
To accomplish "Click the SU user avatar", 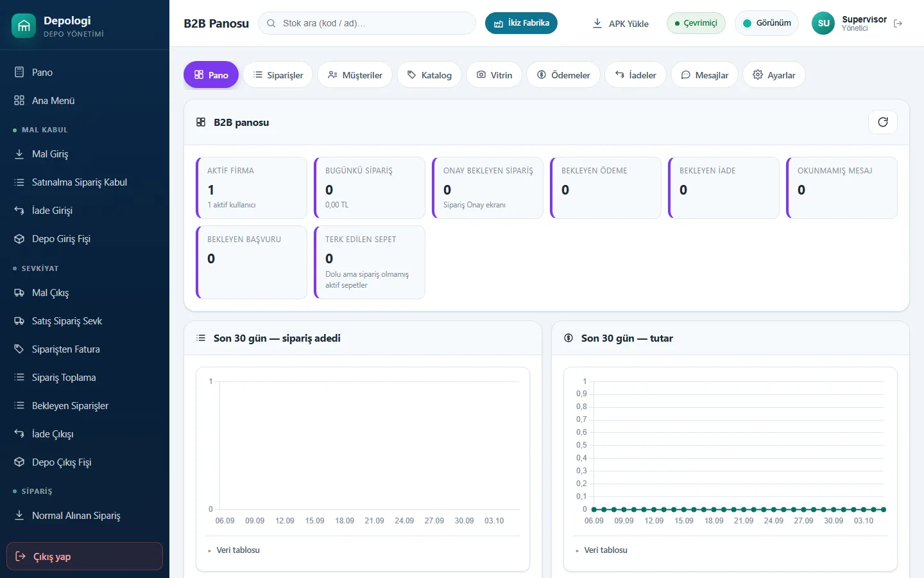I will pos(824,23).
